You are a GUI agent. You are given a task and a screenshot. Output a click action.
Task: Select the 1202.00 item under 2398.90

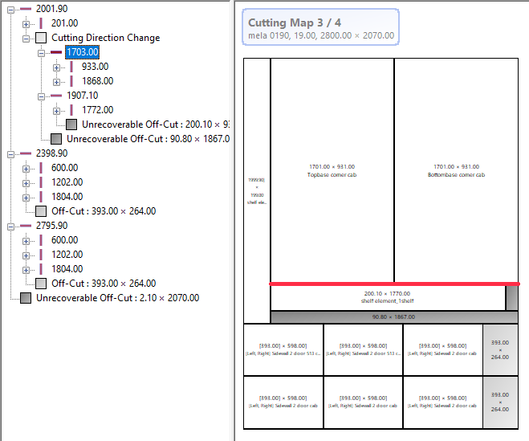pyautogui.click(x=67, y=182)
